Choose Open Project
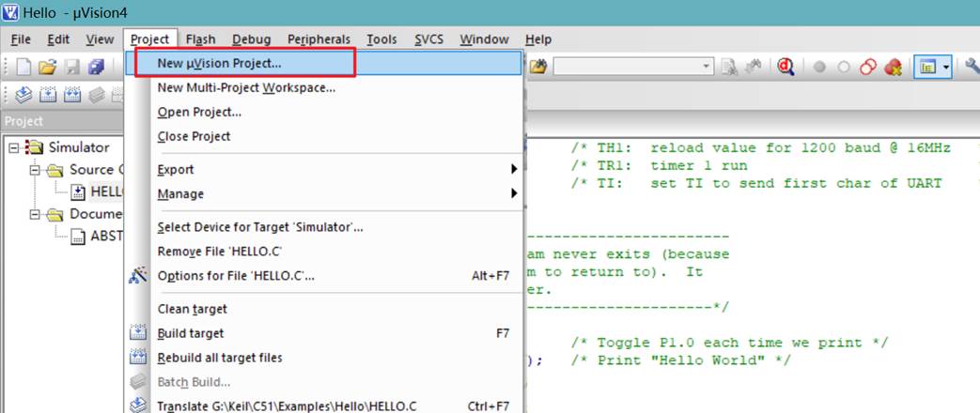980x413 pixels. [x=324, y=113]
